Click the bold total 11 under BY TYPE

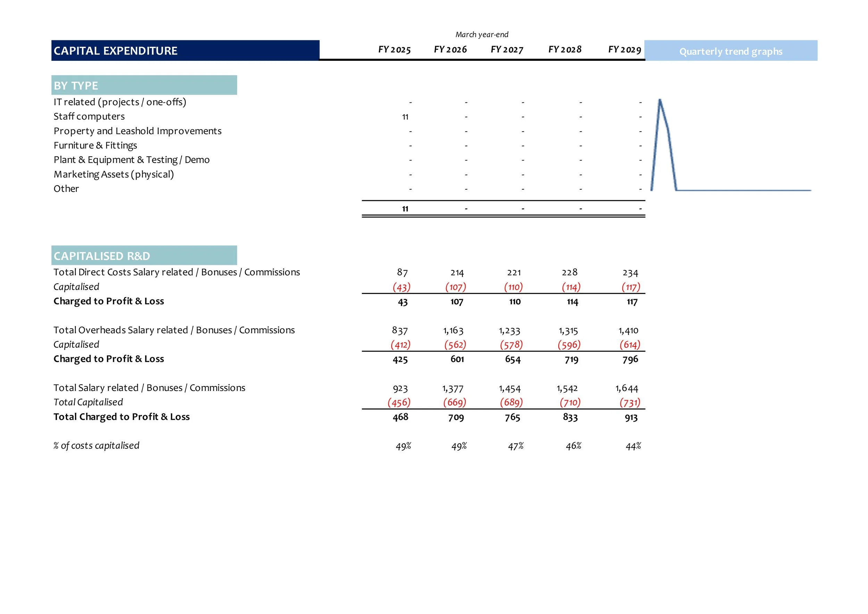(x=405, y=209)
